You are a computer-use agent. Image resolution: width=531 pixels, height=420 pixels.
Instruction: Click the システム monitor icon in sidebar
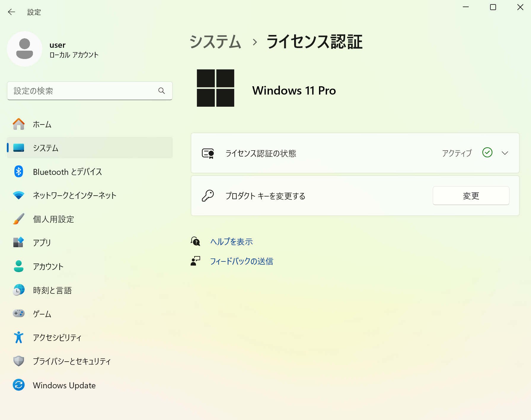[19, 148]
